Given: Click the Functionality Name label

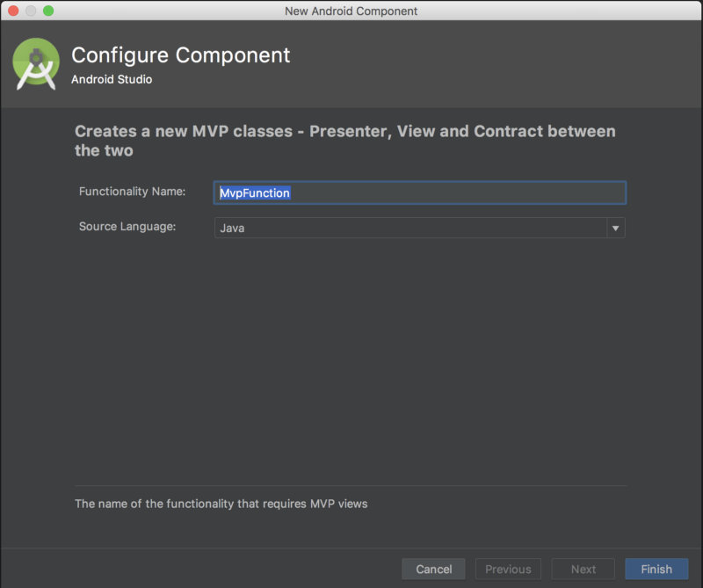Looking at the screenshot, I should (x=132, y=191).
